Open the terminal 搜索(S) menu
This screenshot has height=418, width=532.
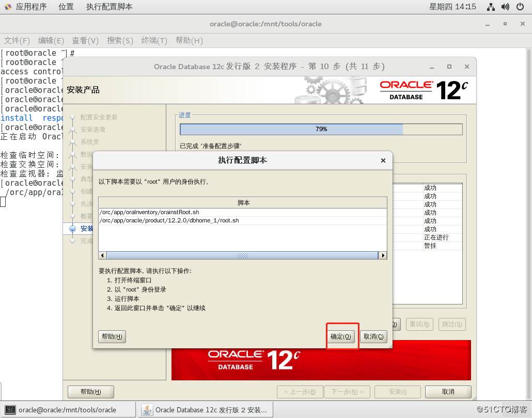120,41
